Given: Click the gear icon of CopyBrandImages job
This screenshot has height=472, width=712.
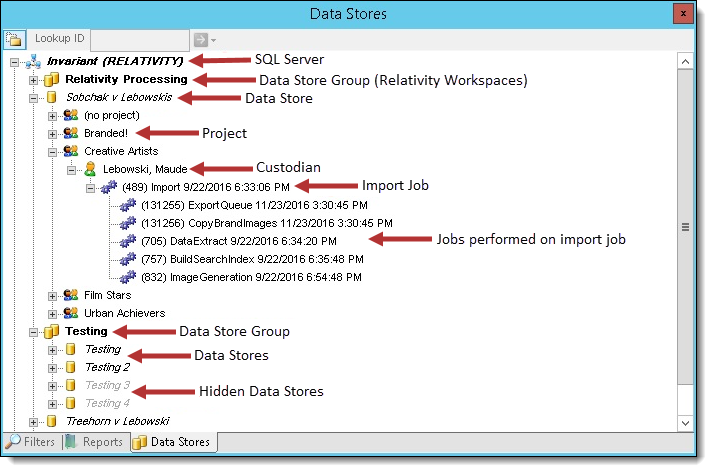Looking at the screenshot, I should click(x=128, y=223).
